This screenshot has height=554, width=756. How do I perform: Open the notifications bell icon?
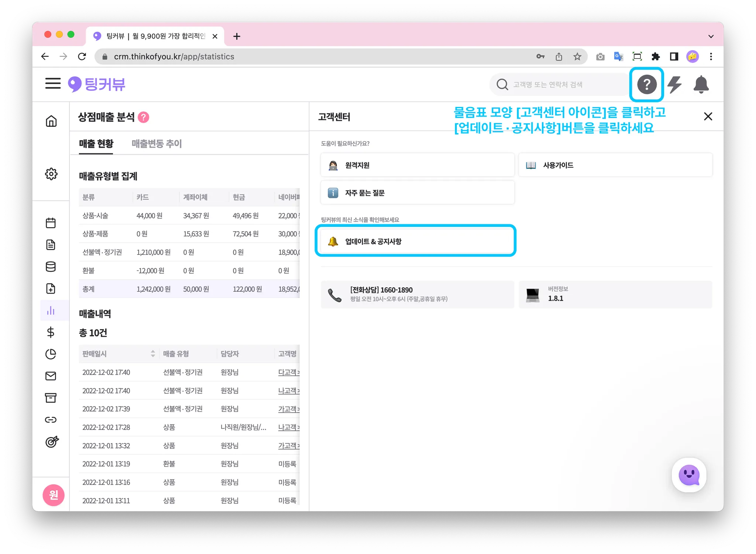click(x=701, y=84)
